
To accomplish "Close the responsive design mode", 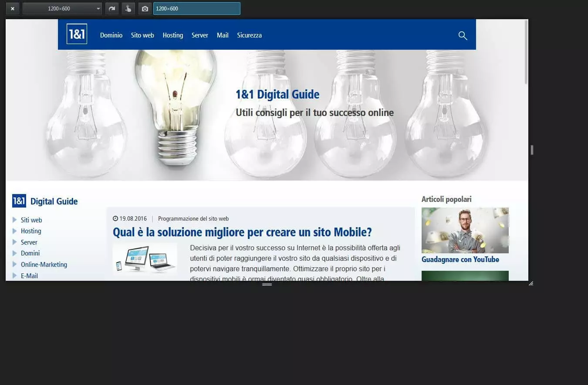I will point(13,9).
